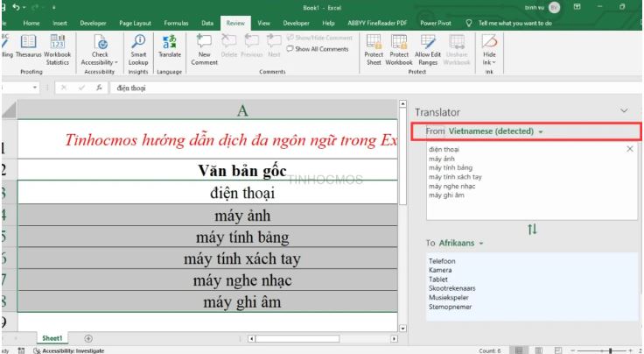
Task: Open Smart Lookup
Action: [x=138, y=50]
